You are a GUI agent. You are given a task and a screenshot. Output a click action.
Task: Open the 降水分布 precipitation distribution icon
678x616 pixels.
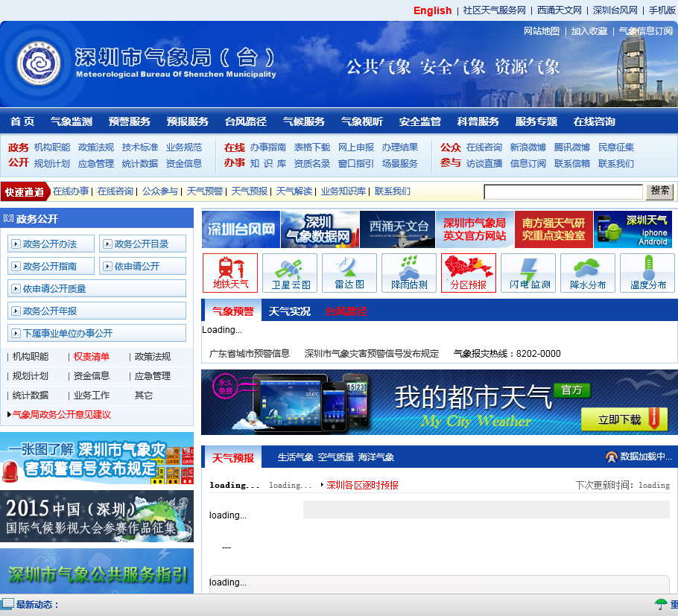(x=588, y=273)
